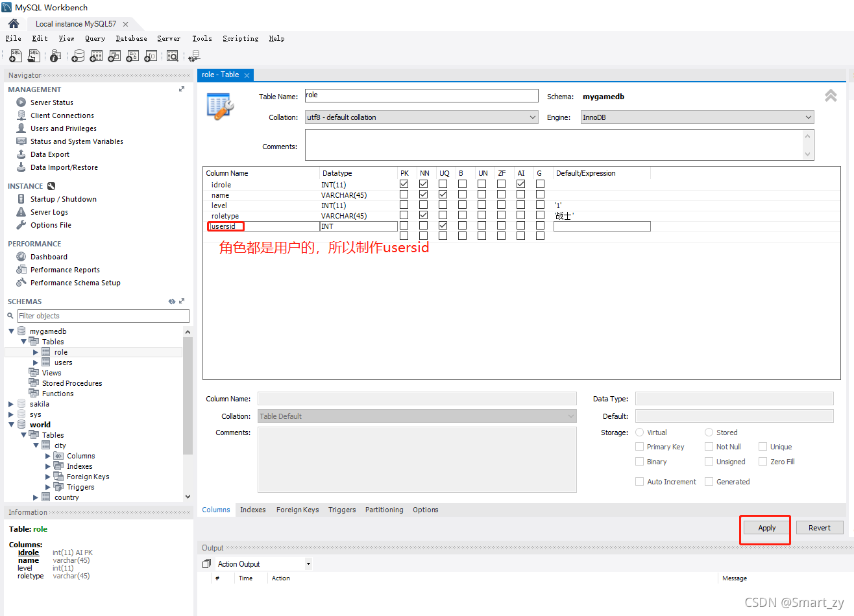The height and width of the screenshot is (616, 854).
Task: Collapse the city table node
Action: (x=36, y=445)
